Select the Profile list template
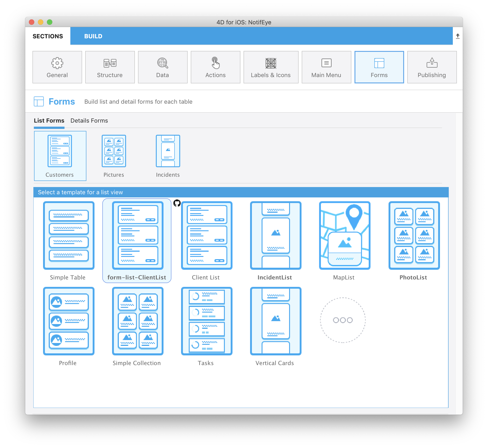This screenshot has width=488, height=448. (x=68, y=321)
